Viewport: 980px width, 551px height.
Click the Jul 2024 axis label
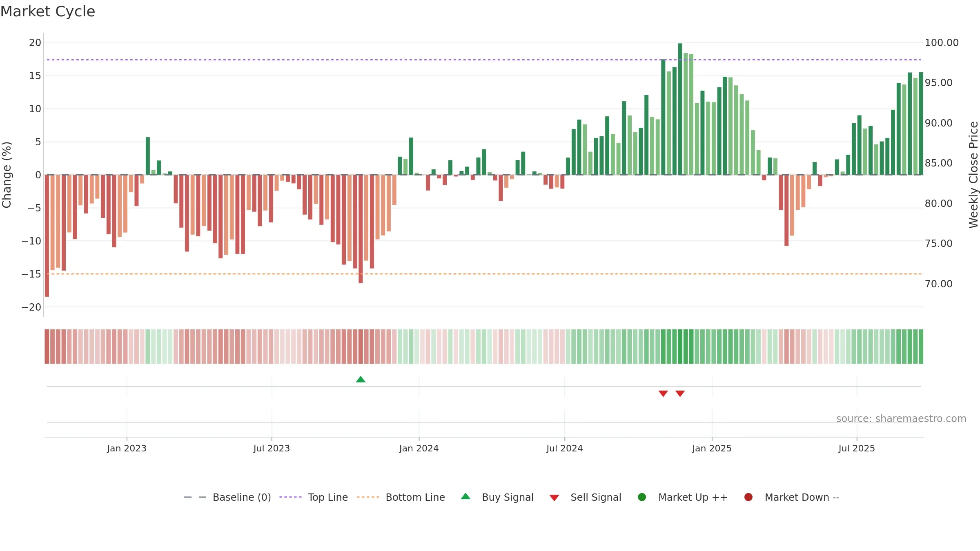(x=565, y=448)
